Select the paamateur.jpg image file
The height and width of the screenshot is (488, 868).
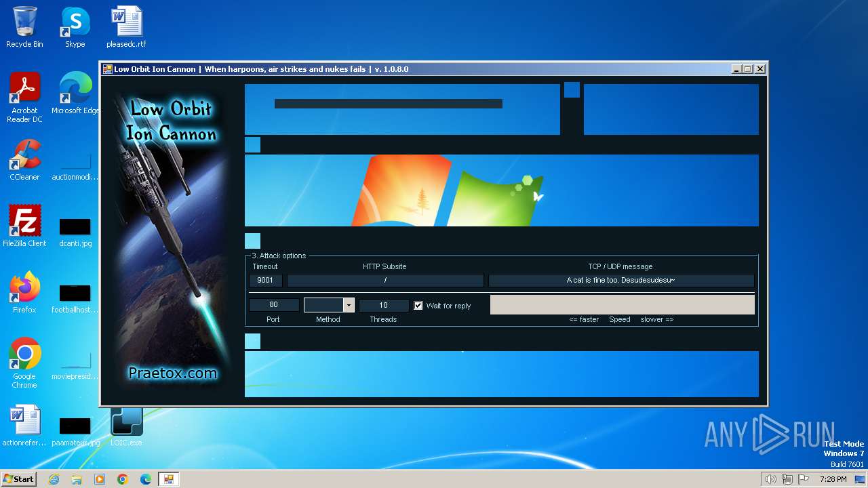pyautogui.click(x=75, y=431)
